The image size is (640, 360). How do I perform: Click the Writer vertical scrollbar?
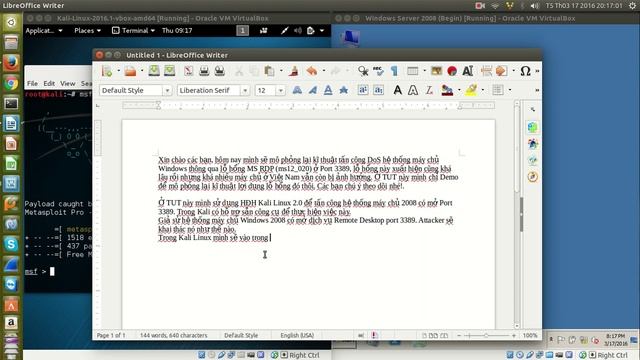point(517,213)
